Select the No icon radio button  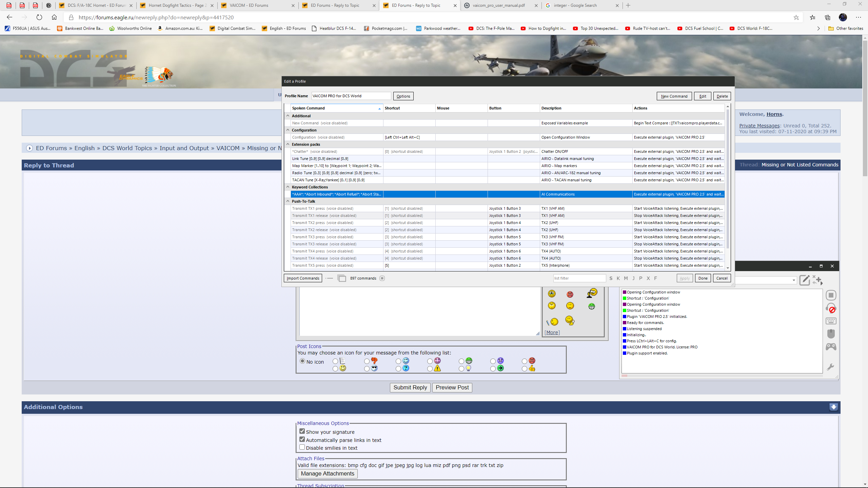pos(302,361)
